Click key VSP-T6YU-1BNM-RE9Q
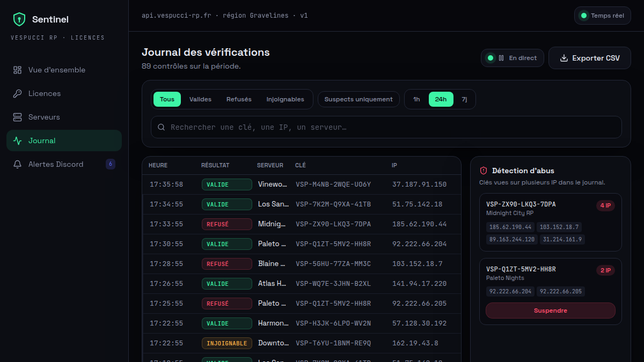Image resolution: width=644 pixels, height=362 pixels. tap(333, 343)
